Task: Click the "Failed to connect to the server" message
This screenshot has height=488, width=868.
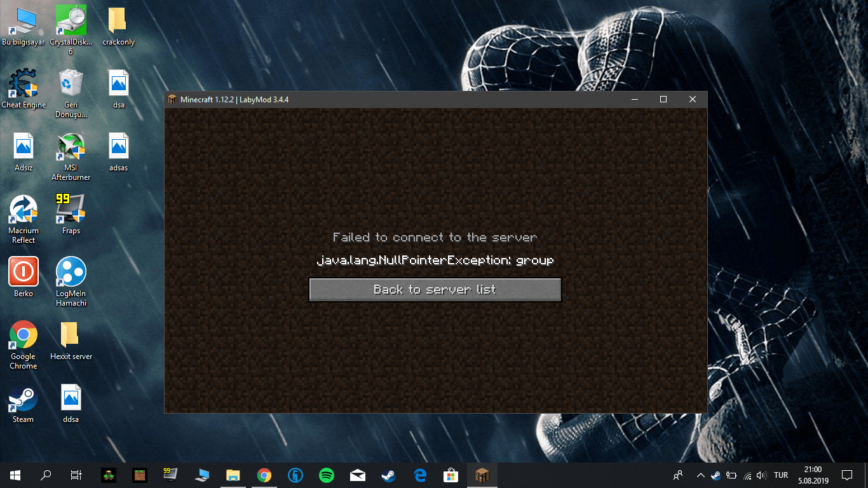Action: [x=435, y=238]
